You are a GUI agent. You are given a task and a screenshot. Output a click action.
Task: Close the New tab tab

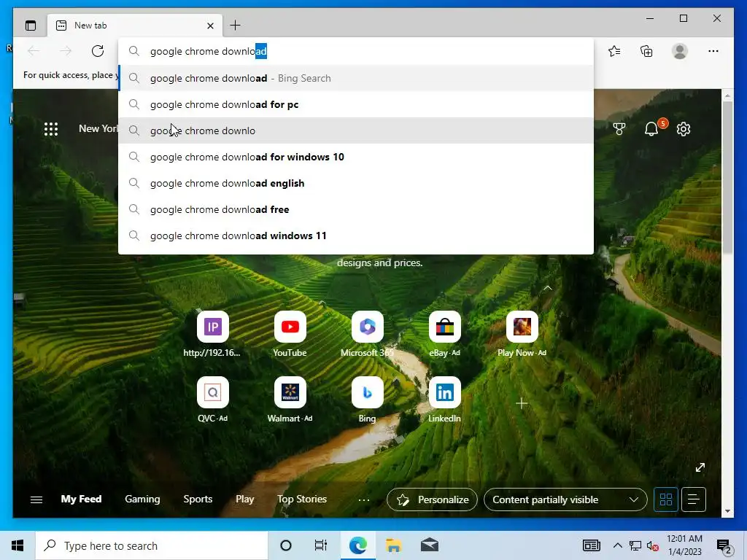click(x=210, y=26)
